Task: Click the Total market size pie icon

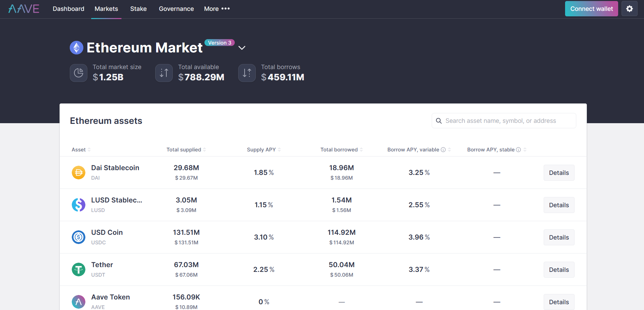Action: (79, 73)
